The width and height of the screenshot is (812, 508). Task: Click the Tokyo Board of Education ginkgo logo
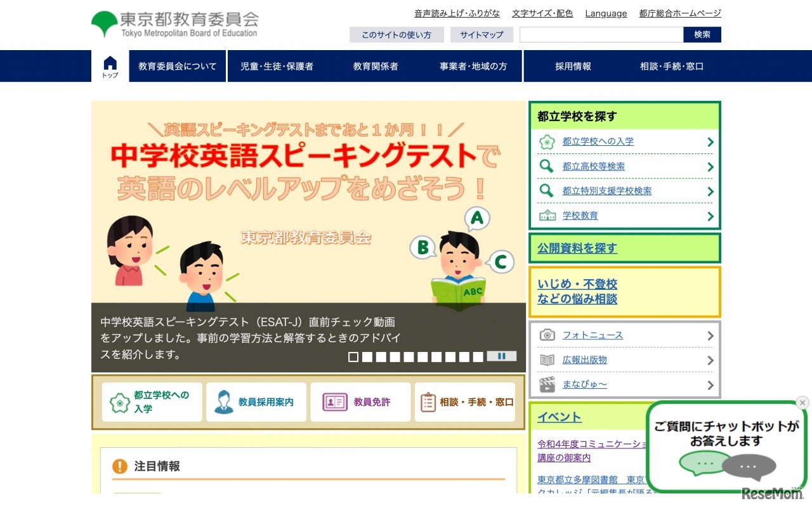(105, 24)
